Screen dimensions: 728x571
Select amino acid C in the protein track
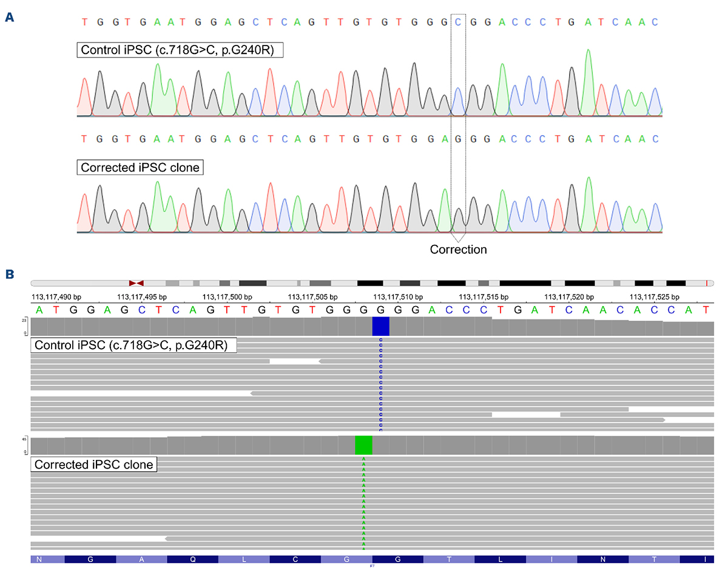point(295,559)
